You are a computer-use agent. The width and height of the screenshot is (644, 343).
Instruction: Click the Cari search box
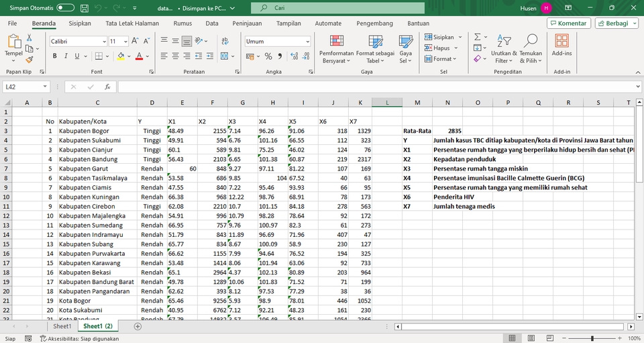[x=337, y=8]
